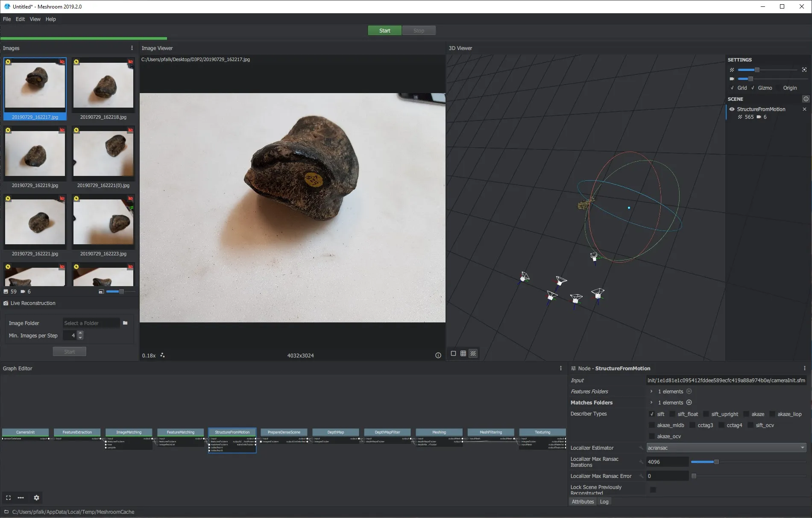Open the Images panel three-dot menu
This screenshot has height=518, width=812.
[x=132, y=48]
